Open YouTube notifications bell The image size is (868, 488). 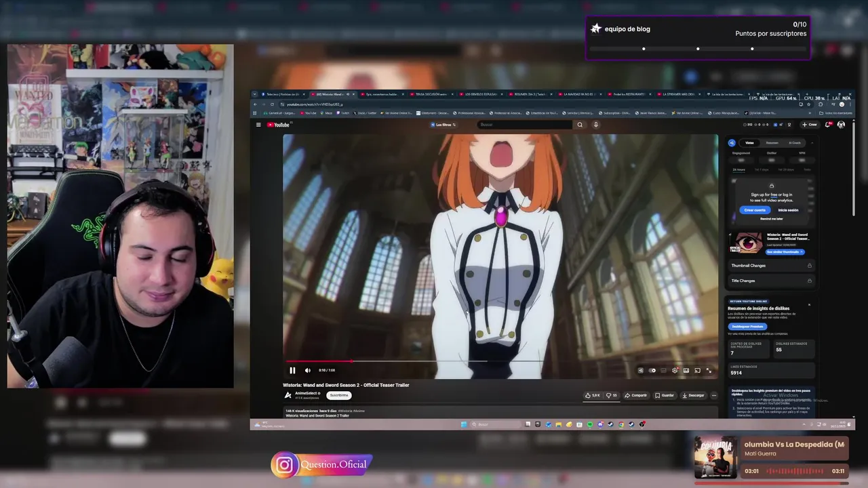tap(829, 125)
